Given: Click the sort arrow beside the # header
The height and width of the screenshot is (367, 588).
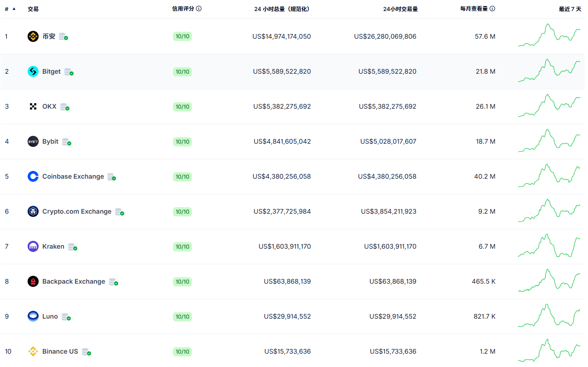Looking at the screenshot, I should (x=14, y=9).
